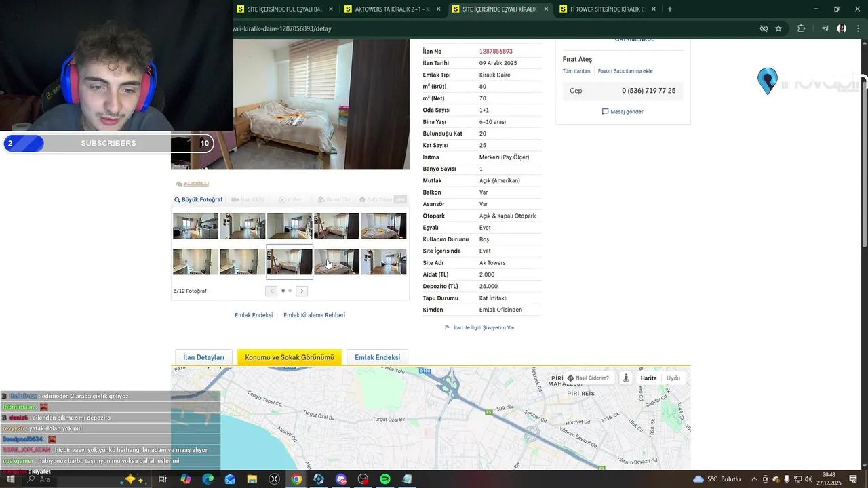This screenshot has height=488, width=868.
Task: Click listing number 1287856893
Action: tap(496, 52)
